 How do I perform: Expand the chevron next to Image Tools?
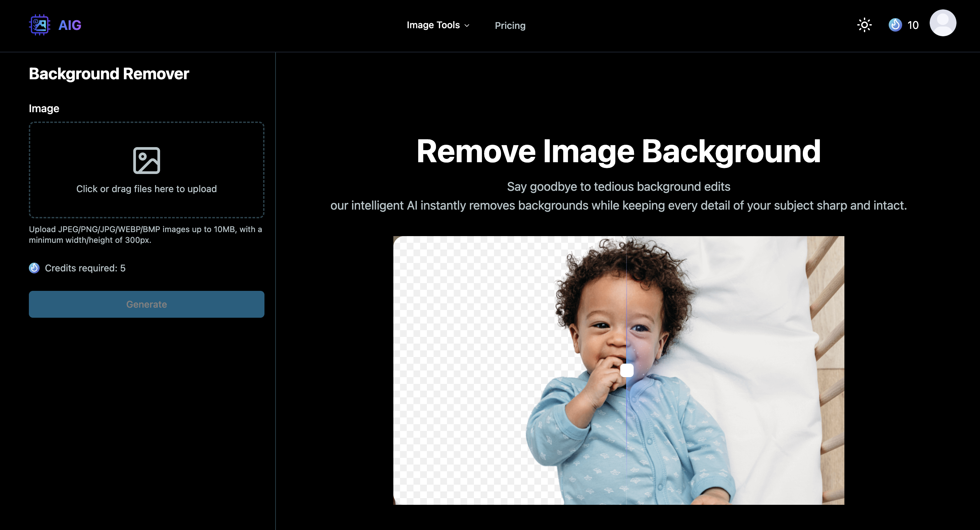click(467, 26)
